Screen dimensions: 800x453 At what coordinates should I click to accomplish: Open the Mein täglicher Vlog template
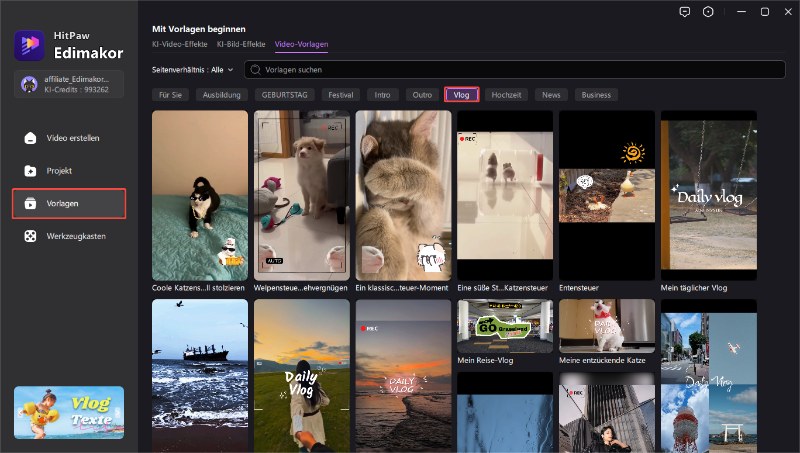tap(708, 195)
